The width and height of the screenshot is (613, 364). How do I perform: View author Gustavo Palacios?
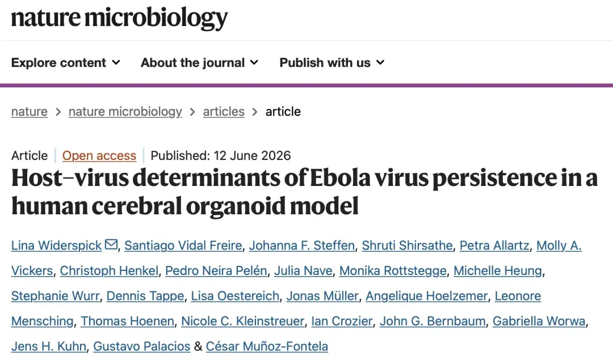tap(141, 346)
